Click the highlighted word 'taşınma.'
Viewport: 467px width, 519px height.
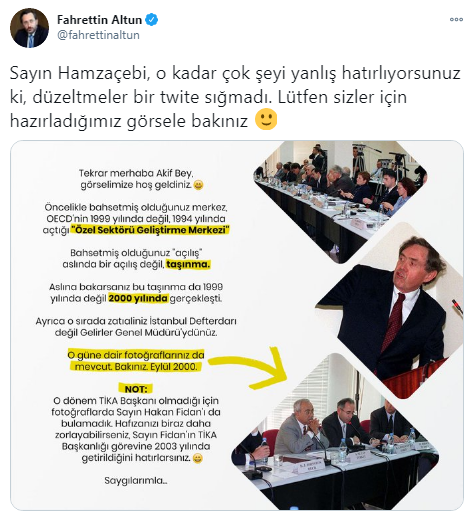[x=188, y=264]
